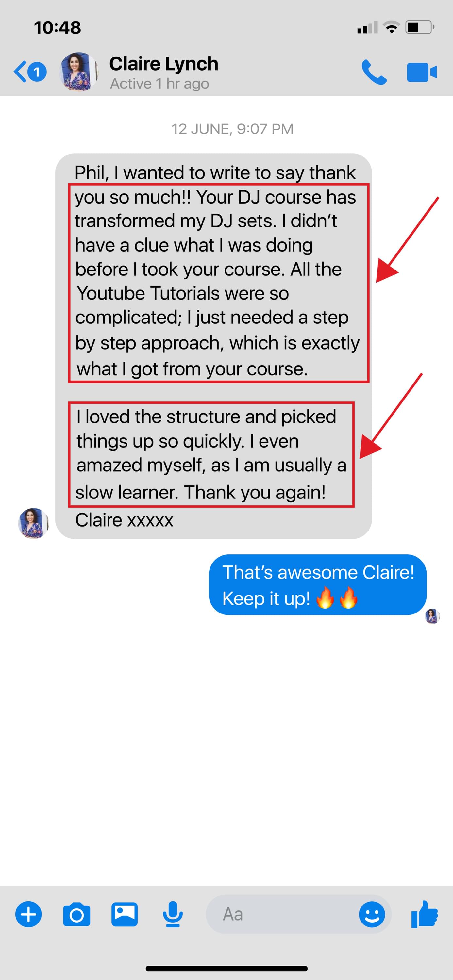453x980 pixels.
Task: Start a video call with Claire
Action: [422, 72]
